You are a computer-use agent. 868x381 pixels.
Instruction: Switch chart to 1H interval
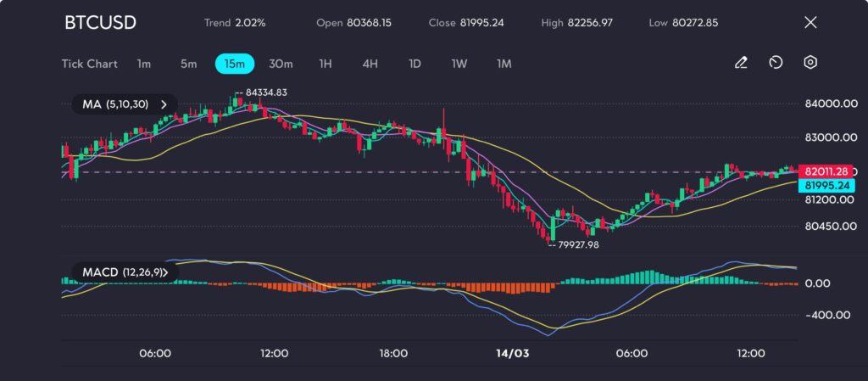tap(325, 64)
